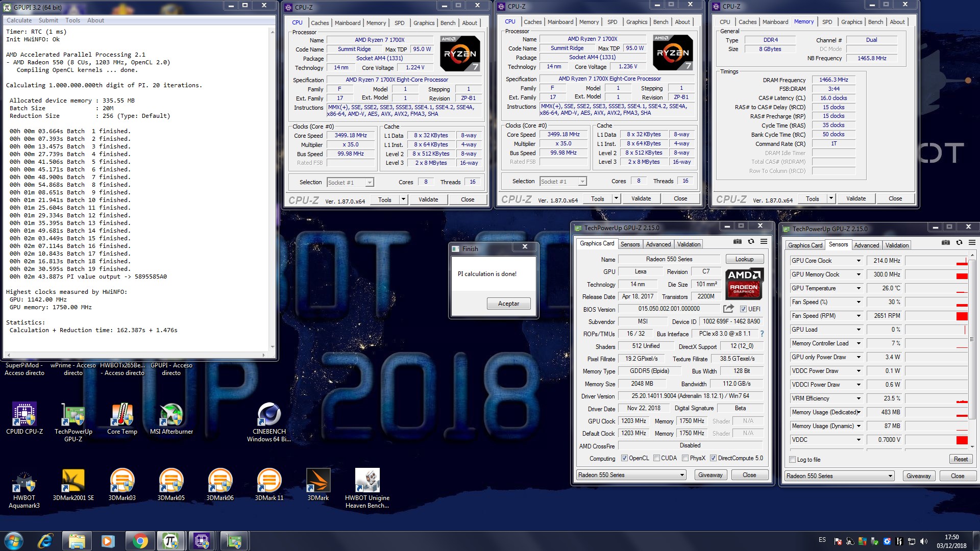Image resolution: width=980 pixels, height=551 pixels.
Task: Toggle the DirectCompute 5.0 checkbox
Action: point(713,458)
